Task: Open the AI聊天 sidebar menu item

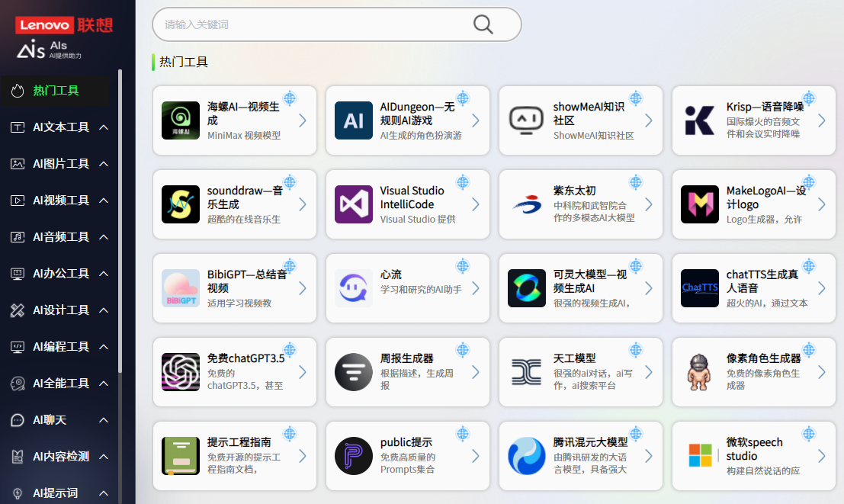Action: (50, 420)
